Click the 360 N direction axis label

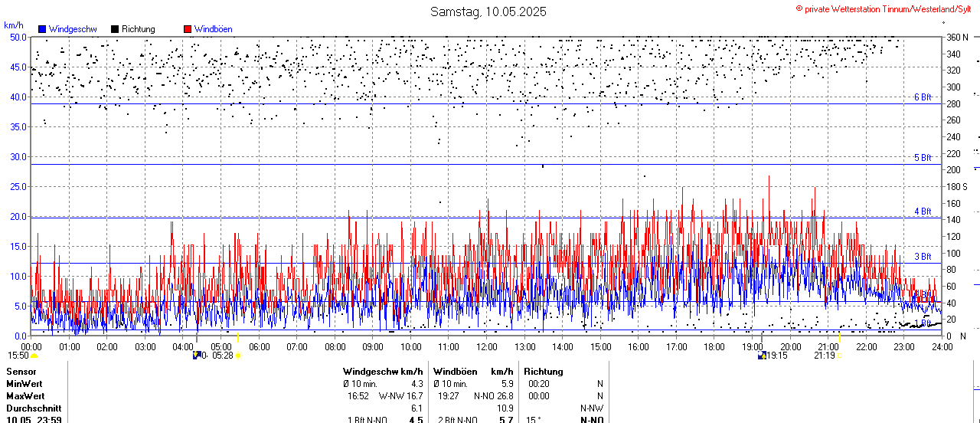point(957,37)
